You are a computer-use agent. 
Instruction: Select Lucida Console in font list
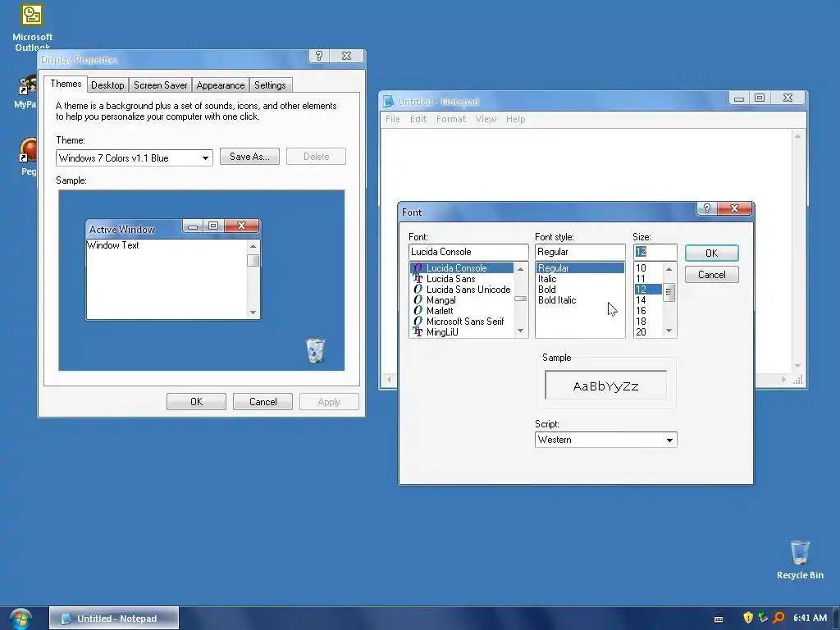pos(462,268)
